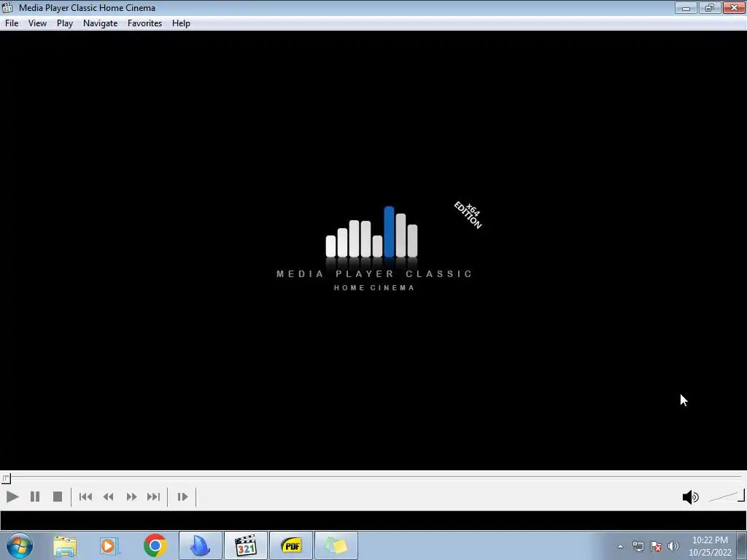Stop playback with the Stop icon
The image size is (747, 560).
pyautogui.click(x=58, y=497)
